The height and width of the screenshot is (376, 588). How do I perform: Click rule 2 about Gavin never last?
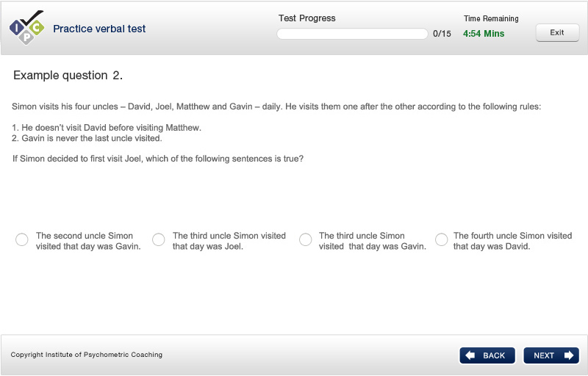87,138
